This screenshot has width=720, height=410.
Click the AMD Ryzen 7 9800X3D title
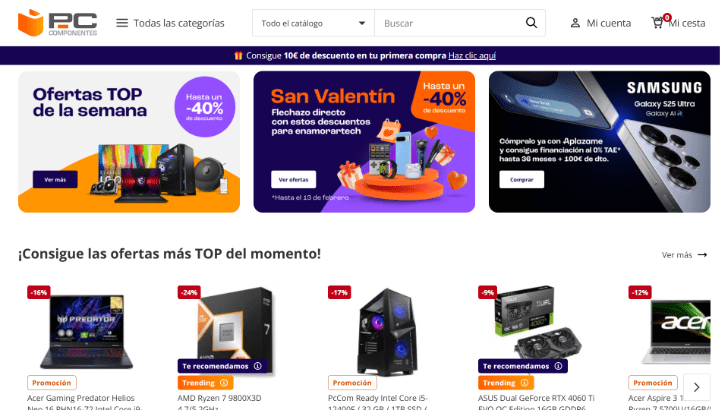(219, 398)
